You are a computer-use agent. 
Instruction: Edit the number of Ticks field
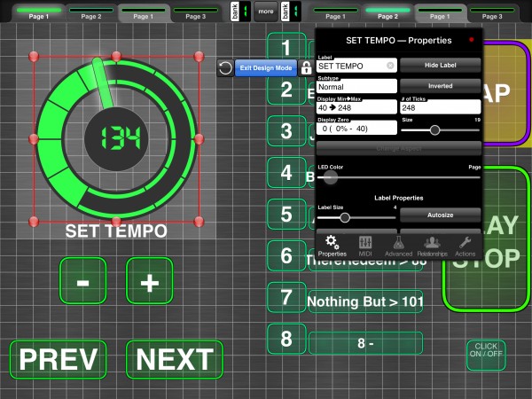point(441,107)
